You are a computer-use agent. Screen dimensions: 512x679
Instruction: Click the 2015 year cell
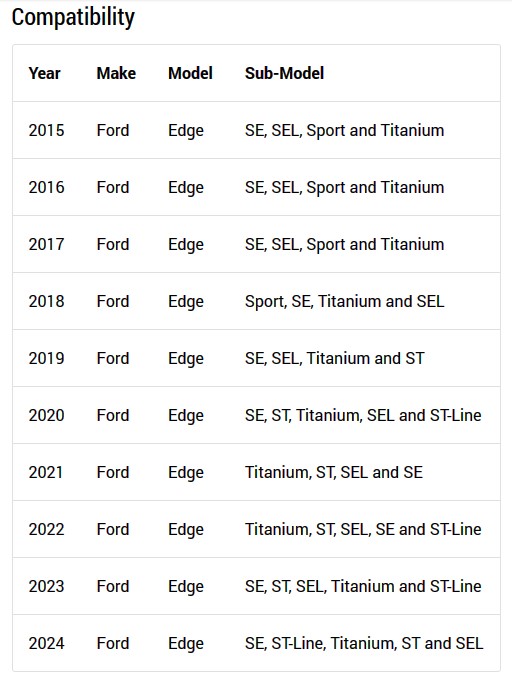coord(46,130)
